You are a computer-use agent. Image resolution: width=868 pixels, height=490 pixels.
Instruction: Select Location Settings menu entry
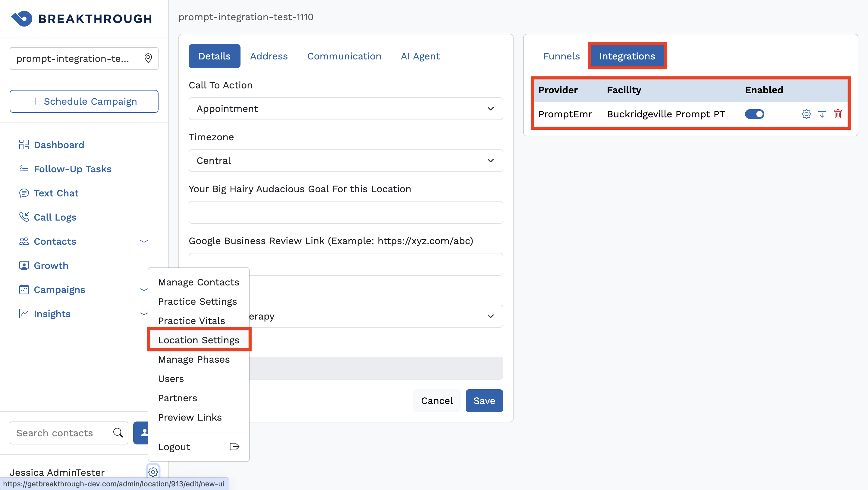coord(199,340)
